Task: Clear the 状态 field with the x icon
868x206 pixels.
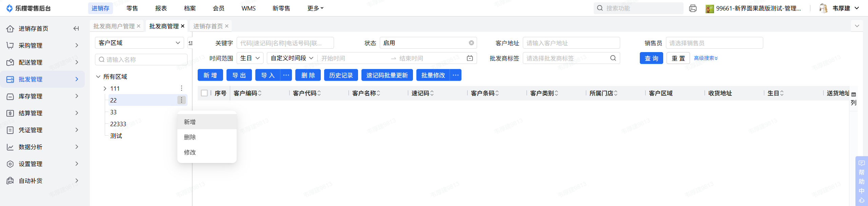Action: point(471,43)
